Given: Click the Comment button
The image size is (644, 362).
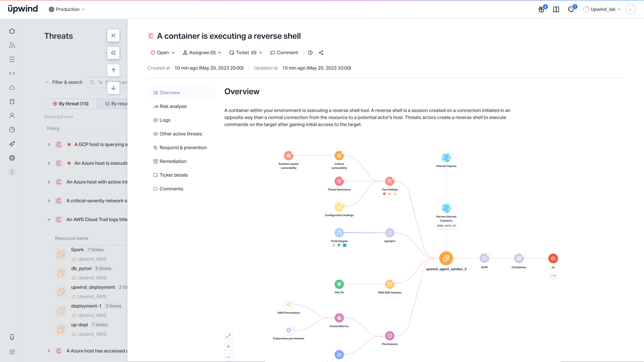Looking at the screenshot, I should [x=284, y=53].
